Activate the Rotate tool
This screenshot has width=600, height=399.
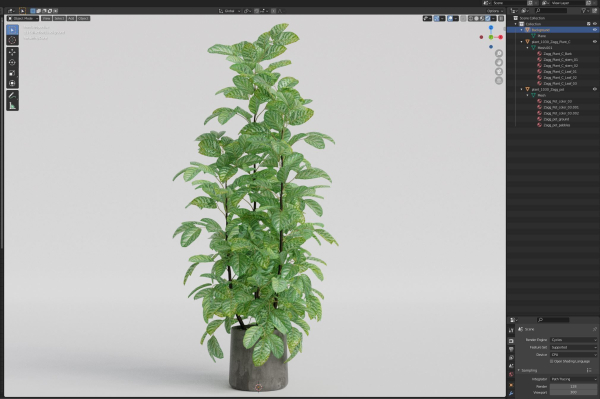pos(12,62)
